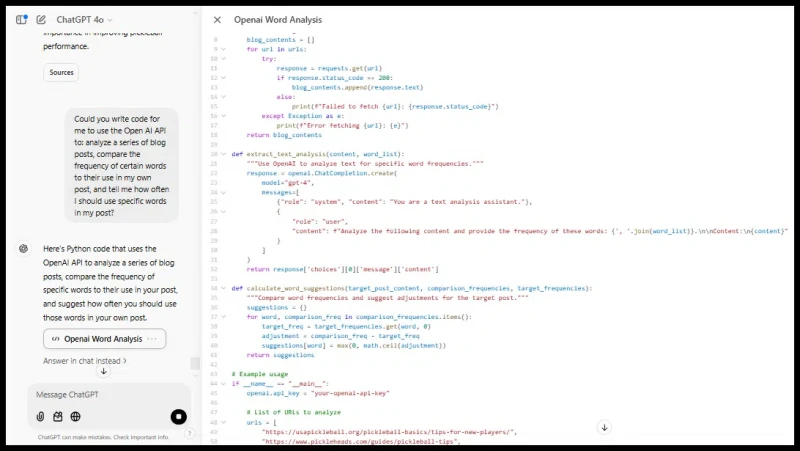Viewport: 800px width, 451px height.
Task: Click the 'return suggestions' code line
Action: 280,355
